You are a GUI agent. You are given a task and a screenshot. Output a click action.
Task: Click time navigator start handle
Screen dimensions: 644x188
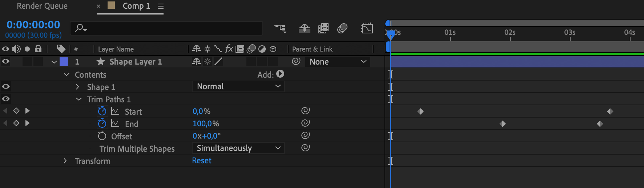click(388, 23)
